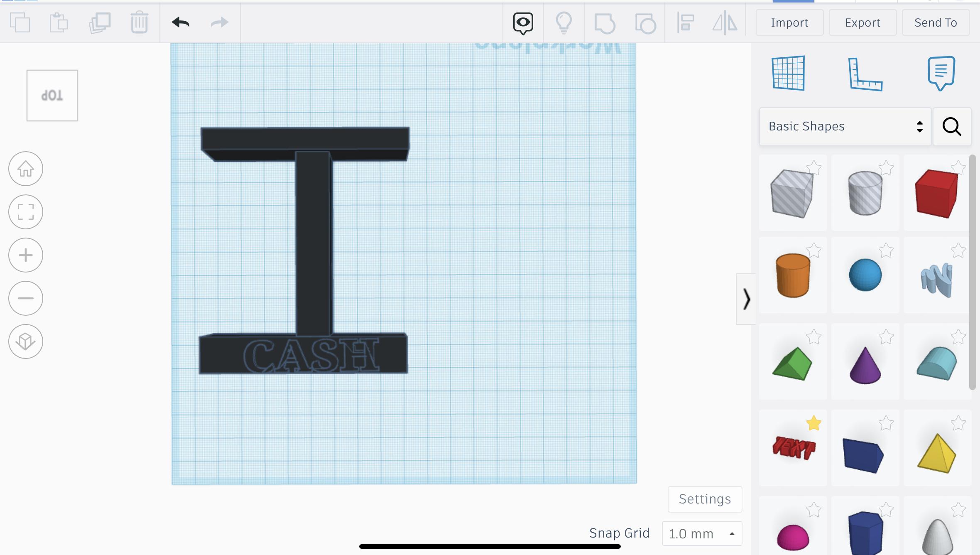Select the Scribble shape
Screen dimensions: 980x555
936,280
